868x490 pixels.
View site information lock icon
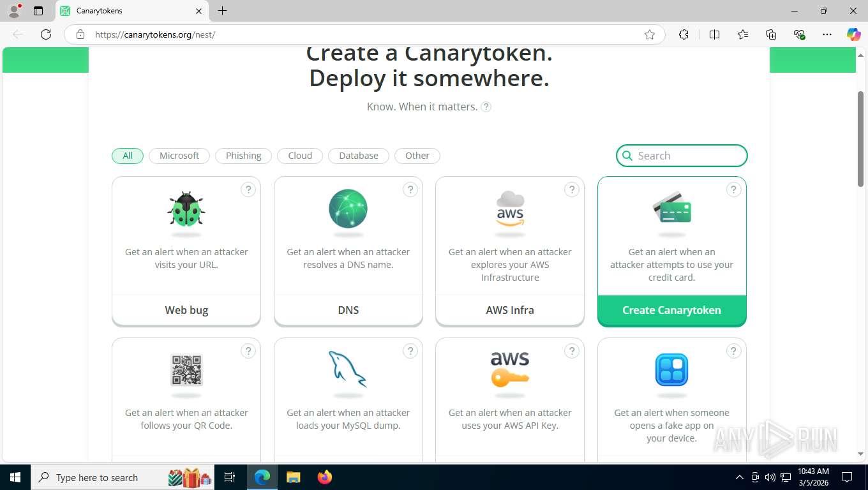pyautogui.click(x=80, y=34)
